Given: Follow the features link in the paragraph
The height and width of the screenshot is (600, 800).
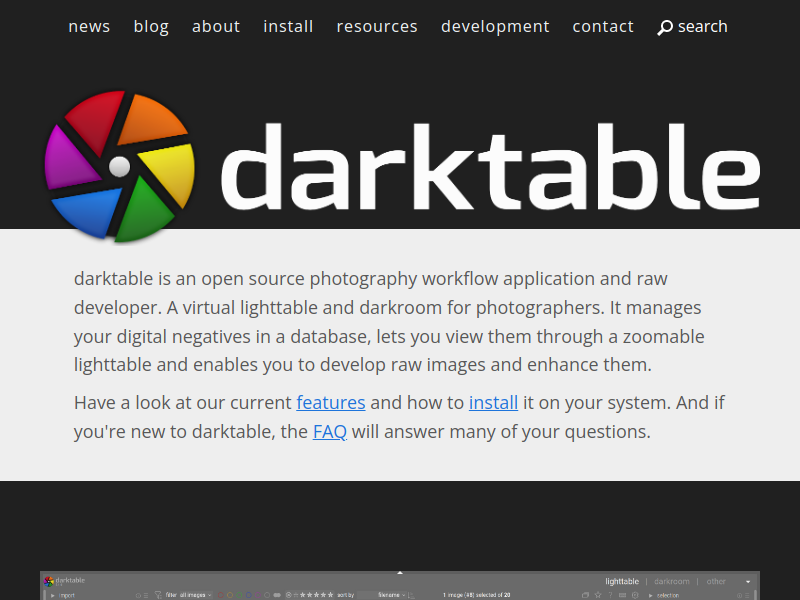Looking at the screenshot, I should click(x=331, y=403).
